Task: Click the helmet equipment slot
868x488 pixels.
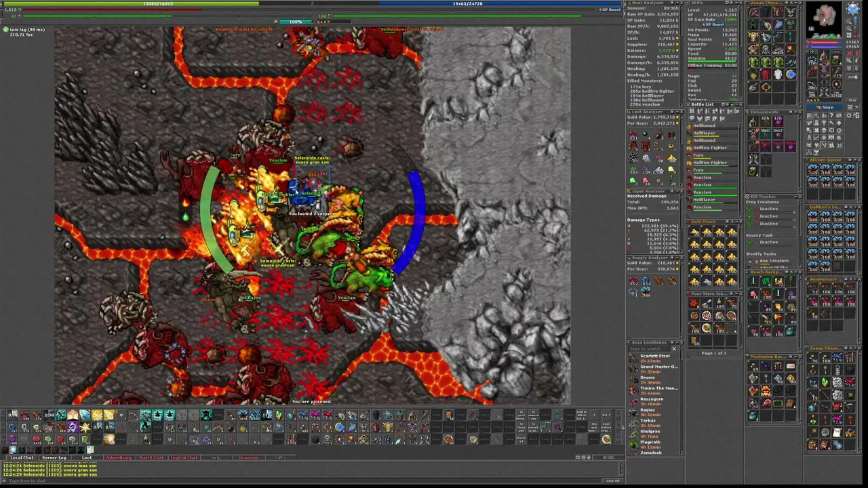Action: click(824, 55)
